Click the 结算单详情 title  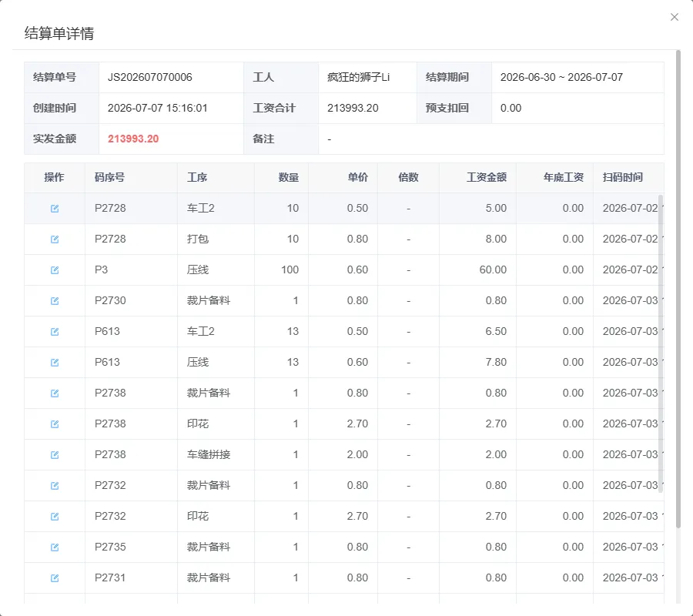click(x=59, y=34)
